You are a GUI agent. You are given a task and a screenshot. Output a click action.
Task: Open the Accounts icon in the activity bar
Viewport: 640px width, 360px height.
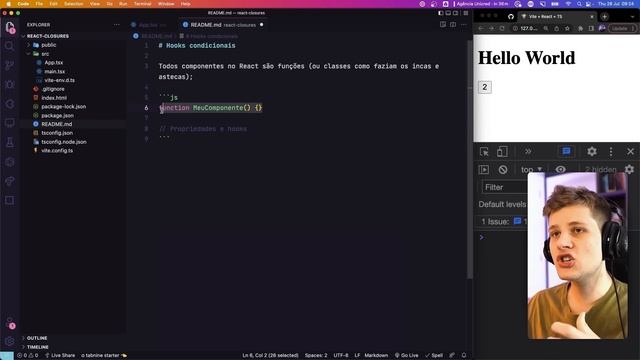point(10,322)
